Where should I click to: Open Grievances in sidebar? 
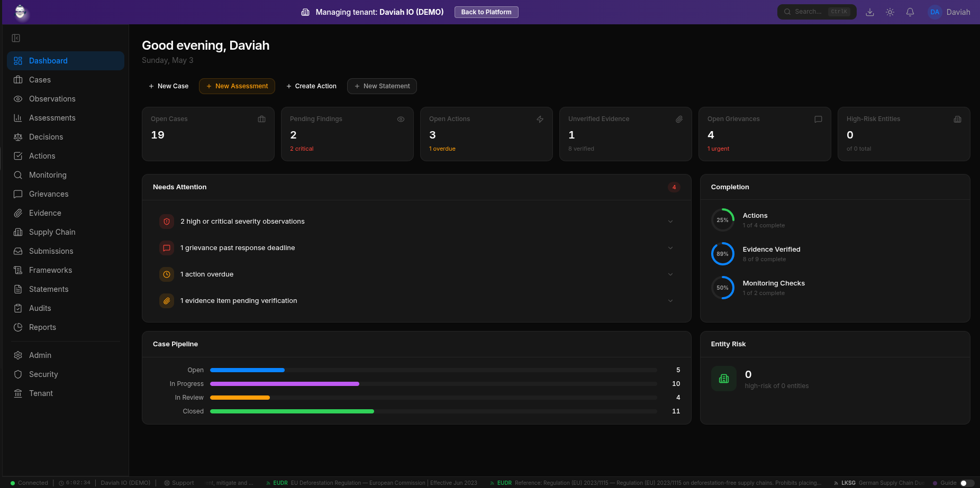pos(66,194)
